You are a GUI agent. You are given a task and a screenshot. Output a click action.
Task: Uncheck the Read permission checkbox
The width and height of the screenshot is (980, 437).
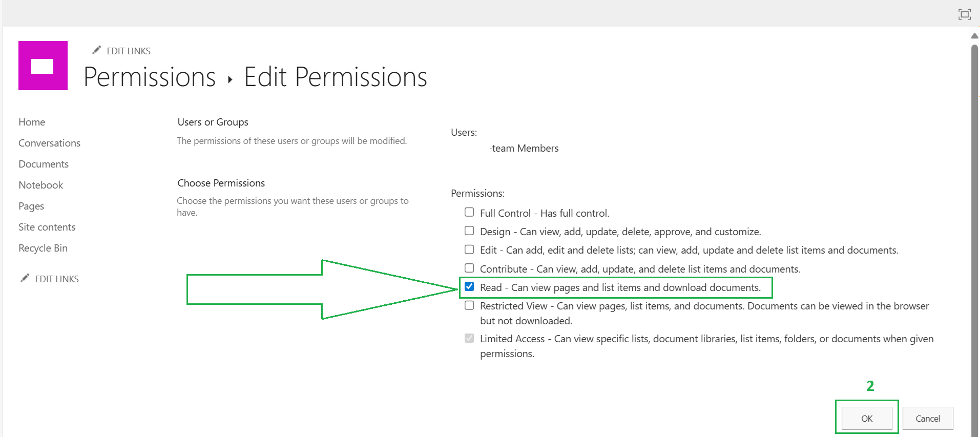(469, 286)
